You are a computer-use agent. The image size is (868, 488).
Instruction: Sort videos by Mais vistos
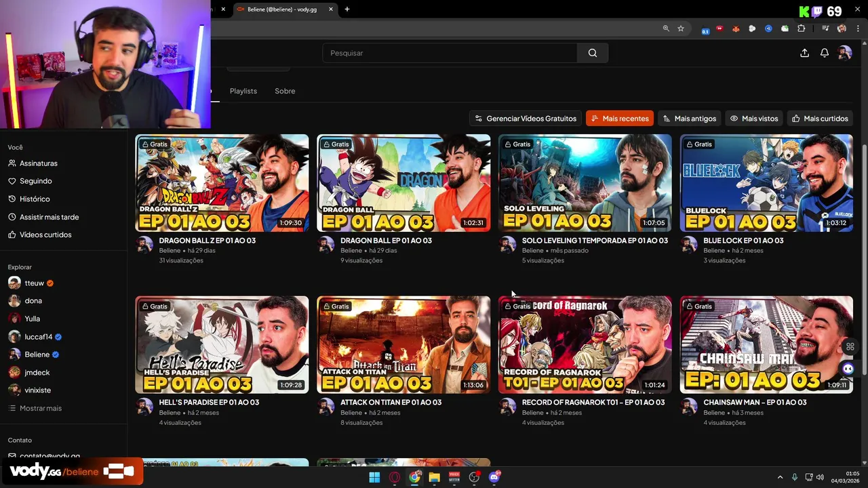click(754, 119)
